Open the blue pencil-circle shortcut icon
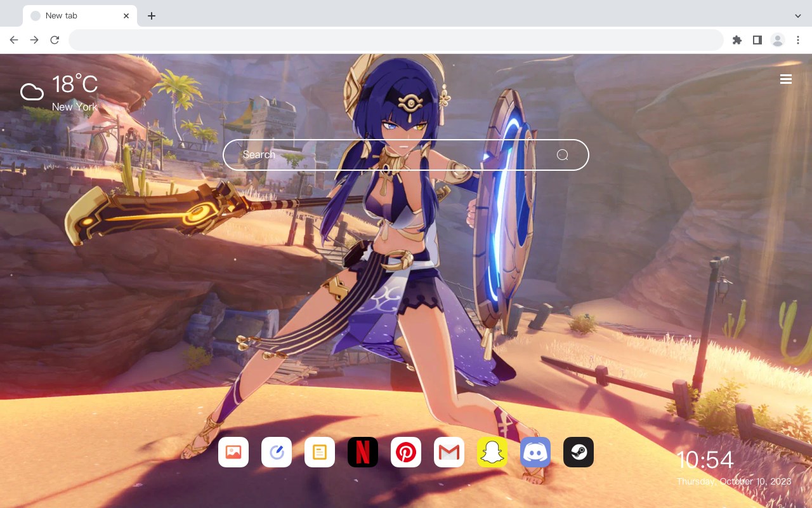This screenshot has height=508, width=812. (x=277, y=452)
